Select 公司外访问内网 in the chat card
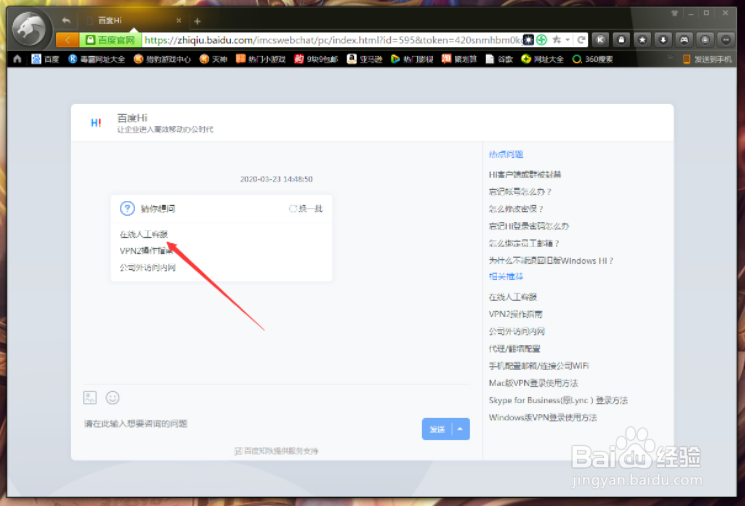Viewport: 745px width, 506px height. [x=148, y=267]
